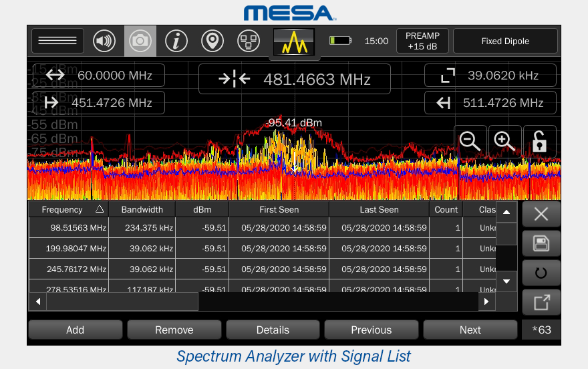This screenshot has height=369, width=588.
Task: Toggle the unlock padlock icon
Action: (x=539, y=141)
